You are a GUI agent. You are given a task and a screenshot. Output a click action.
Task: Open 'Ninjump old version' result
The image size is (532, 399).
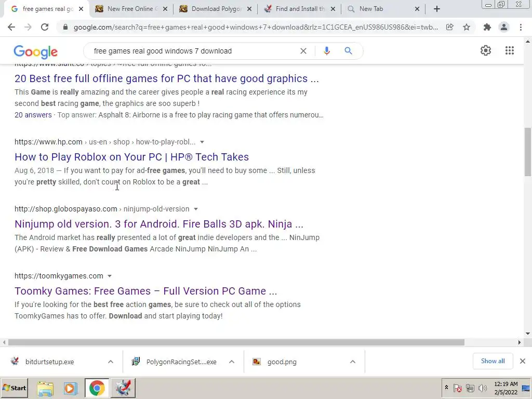(x=159, y=224)
